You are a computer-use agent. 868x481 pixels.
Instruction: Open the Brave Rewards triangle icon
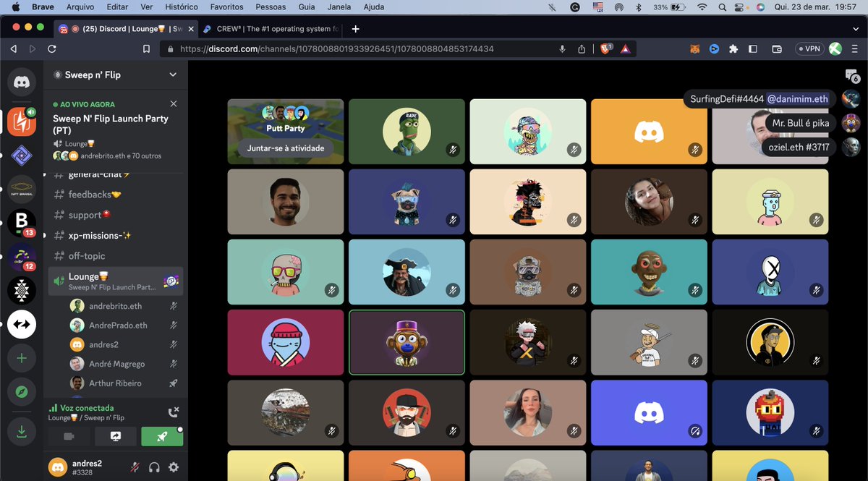(x=625, y=49)
